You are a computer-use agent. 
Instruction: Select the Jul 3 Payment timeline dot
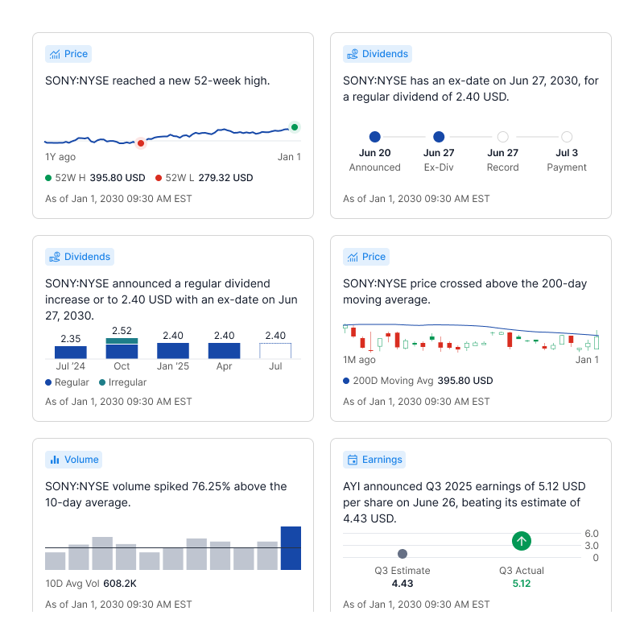[567, 137]
